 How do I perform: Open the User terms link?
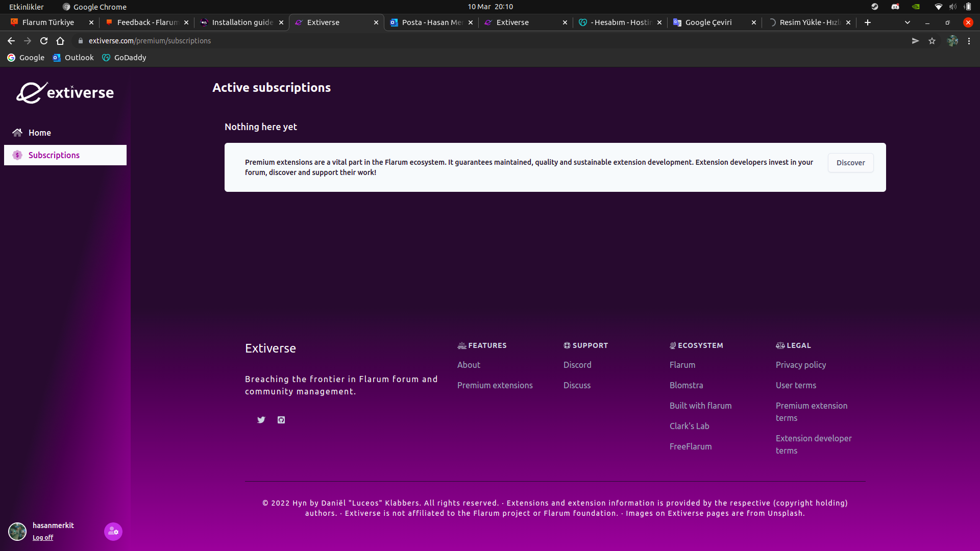796,385
